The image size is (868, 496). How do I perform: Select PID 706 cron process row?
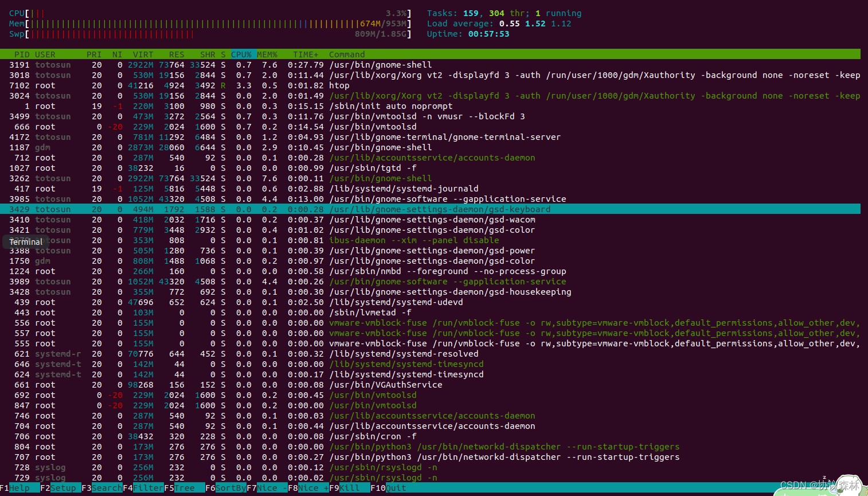[x=430, y=436]
